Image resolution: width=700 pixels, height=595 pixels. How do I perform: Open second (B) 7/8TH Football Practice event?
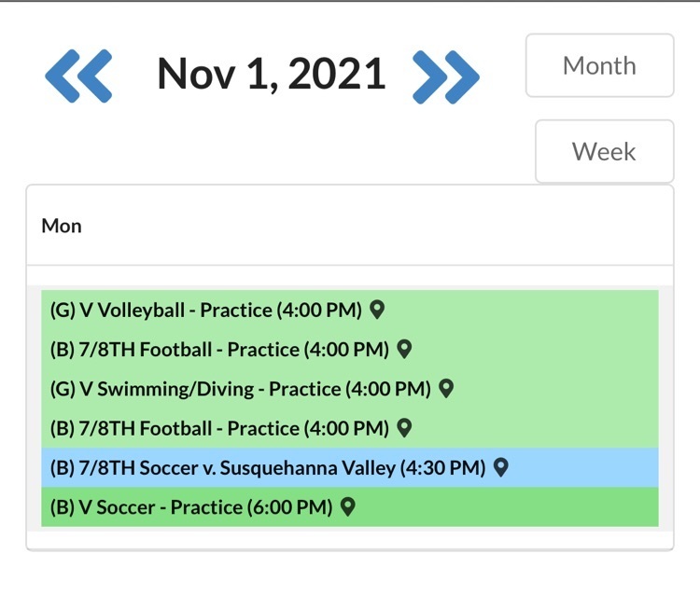(x=219, y=428)
